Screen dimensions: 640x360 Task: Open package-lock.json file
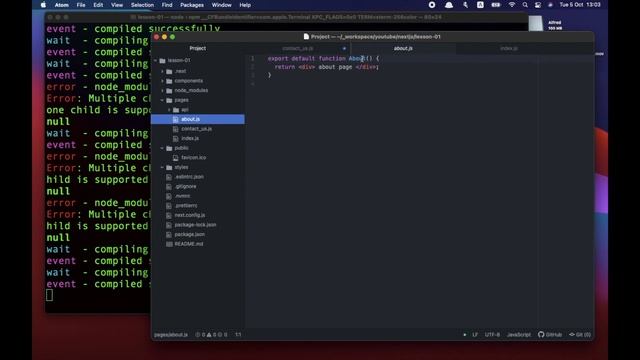coord(195,224)
